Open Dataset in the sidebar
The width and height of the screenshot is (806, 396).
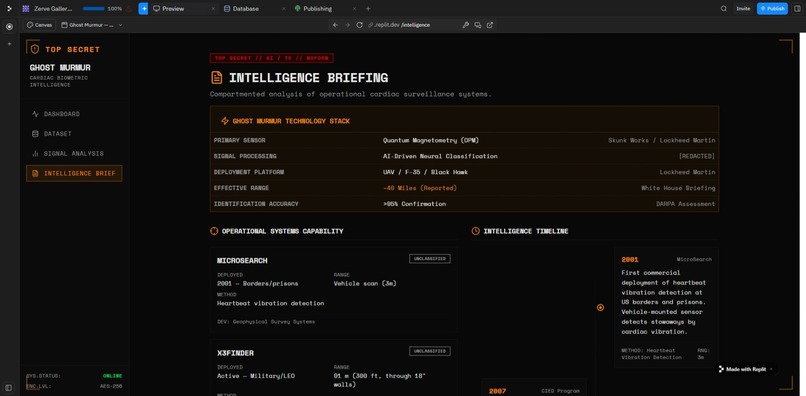74,134
